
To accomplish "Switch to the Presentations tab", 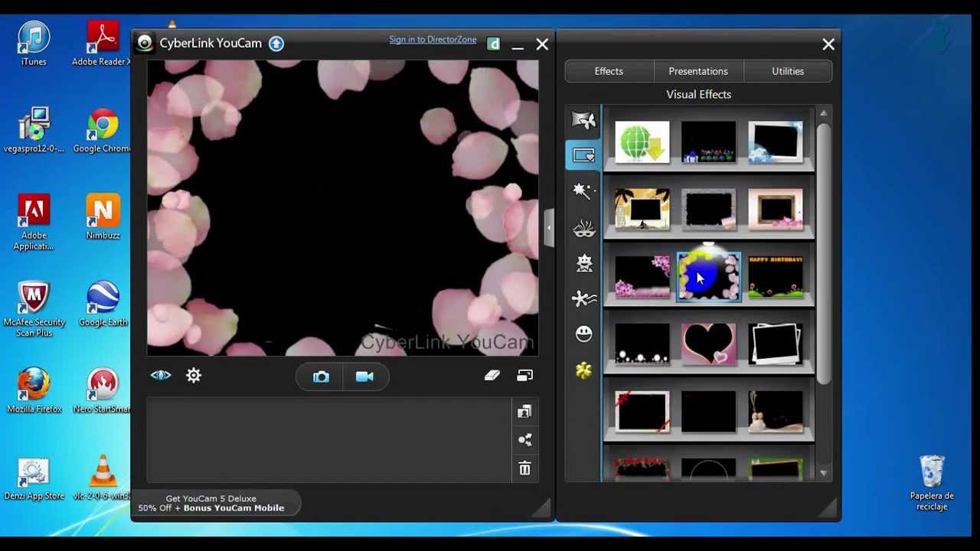I will pos(698,71).
